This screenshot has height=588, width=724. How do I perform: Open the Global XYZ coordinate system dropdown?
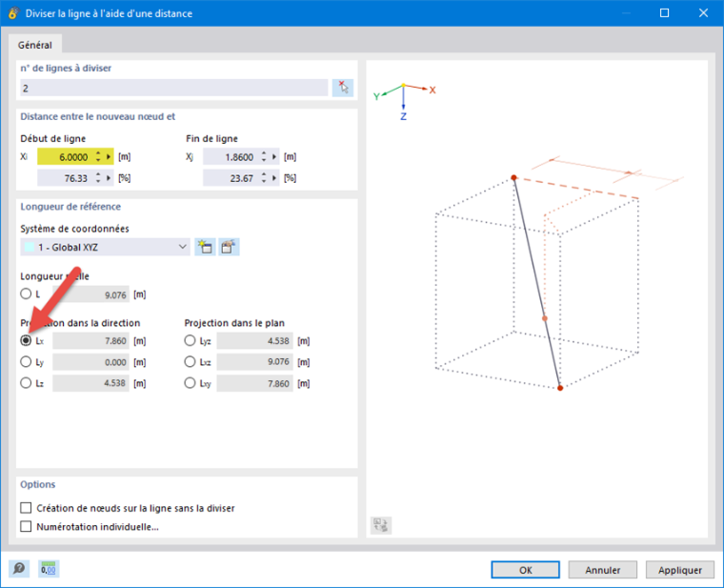click(x=106, y=247)
